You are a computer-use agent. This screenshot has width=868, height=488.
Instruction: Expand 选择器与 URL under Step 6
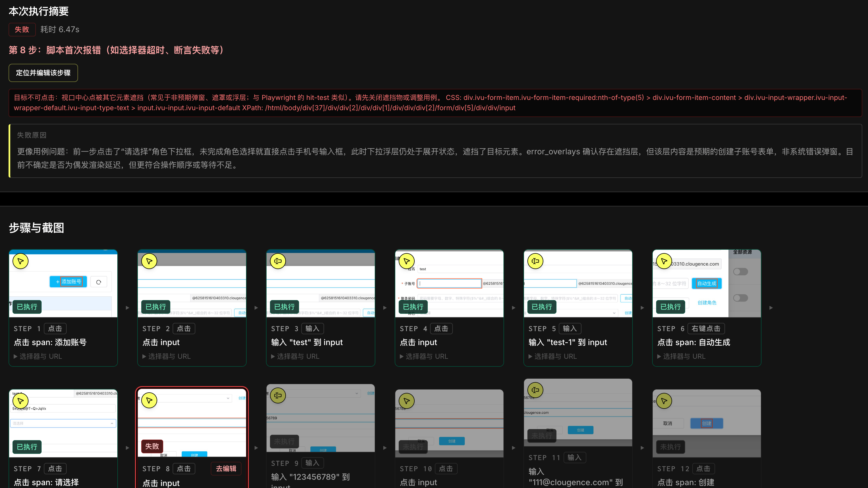681,356
